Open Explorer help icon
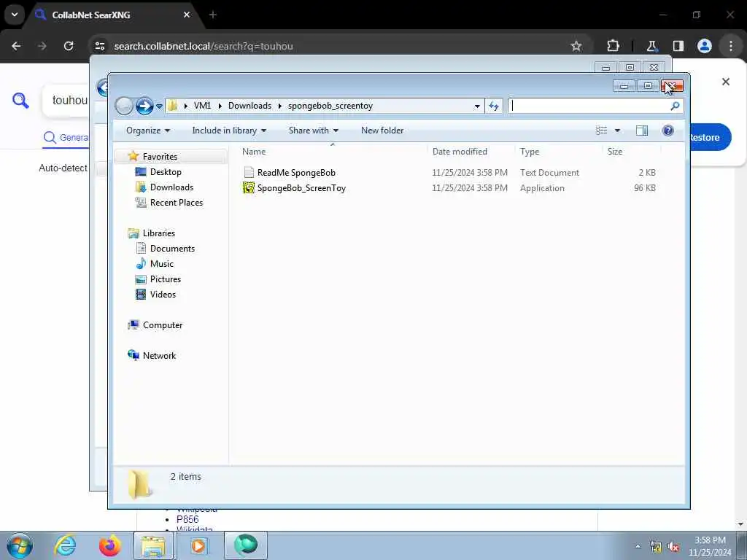The height and width of the screenshot is (560, 747). 668,131
